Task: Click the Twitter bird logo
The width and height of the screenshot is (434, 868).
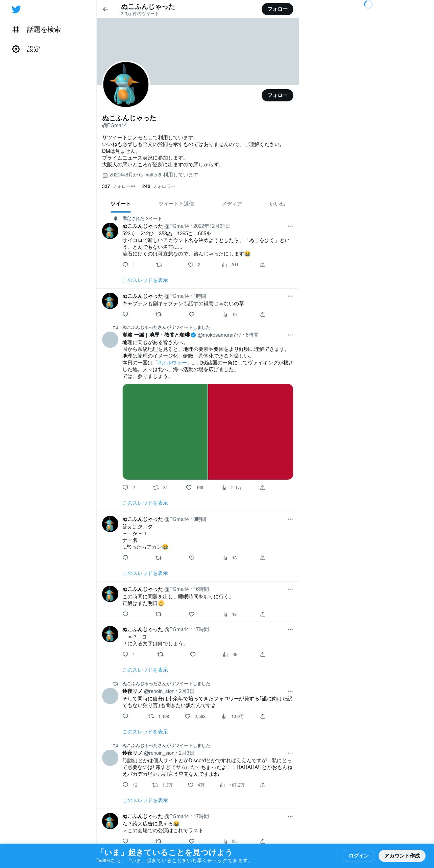Action: pyautogui.click(x=16, y=9)
